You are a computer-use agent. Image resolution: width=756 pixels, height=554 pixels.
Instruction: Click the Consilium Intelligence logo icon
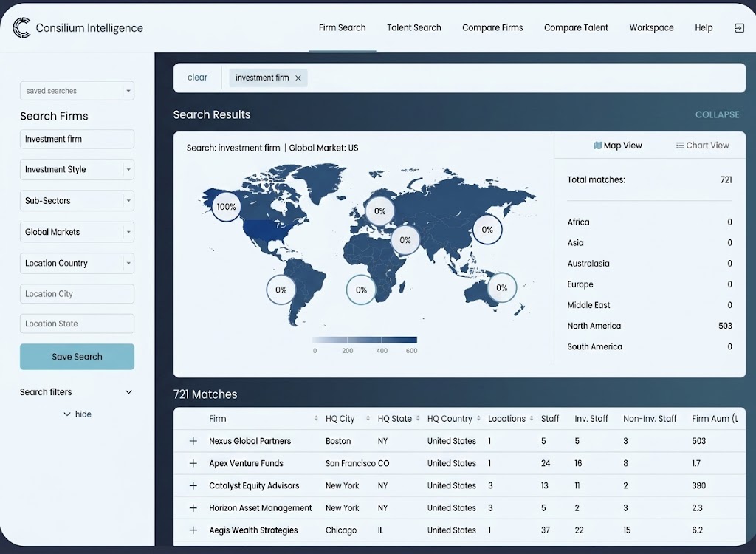click(x=21, y=27)
